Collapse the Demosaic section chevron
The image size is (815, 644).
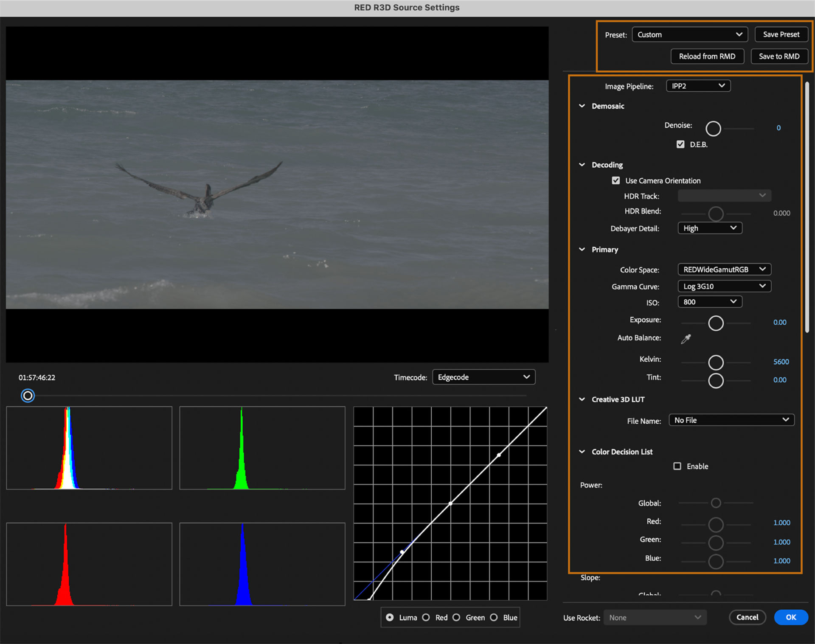[582, 106]
